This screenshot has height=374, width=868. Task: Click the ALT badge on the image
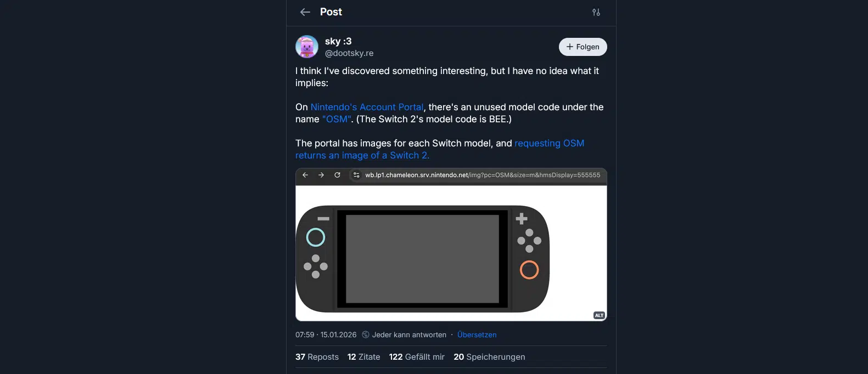[599, 315]
